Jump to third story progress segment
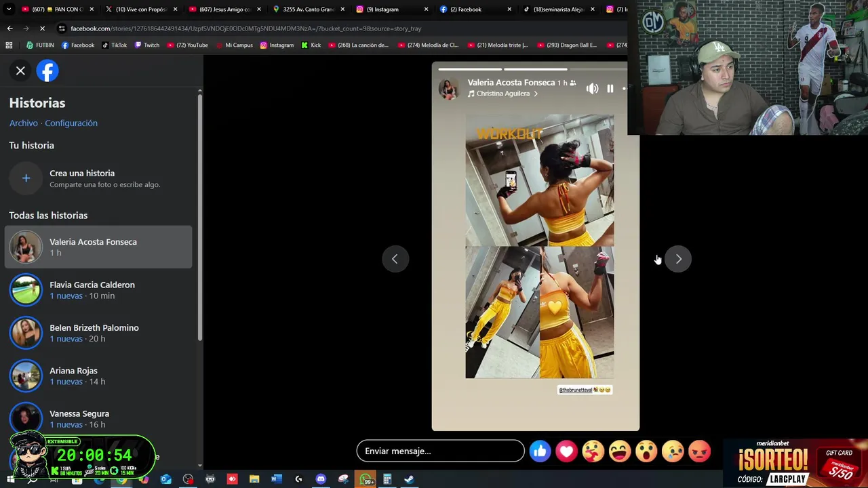Viewport: 868px width, 488px height. [x=599, y=69]
